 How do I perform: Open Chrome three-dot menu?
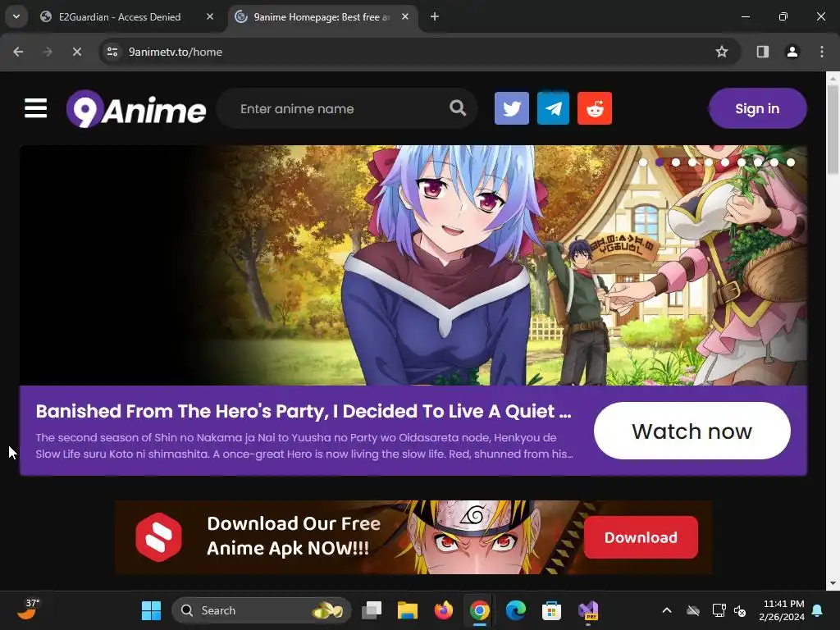822,52
